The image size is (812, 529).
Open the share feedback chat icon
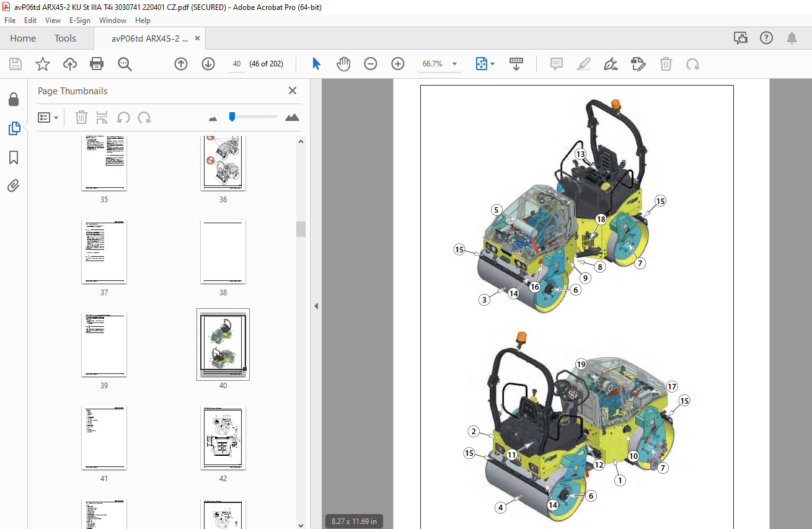click(741, 38)
